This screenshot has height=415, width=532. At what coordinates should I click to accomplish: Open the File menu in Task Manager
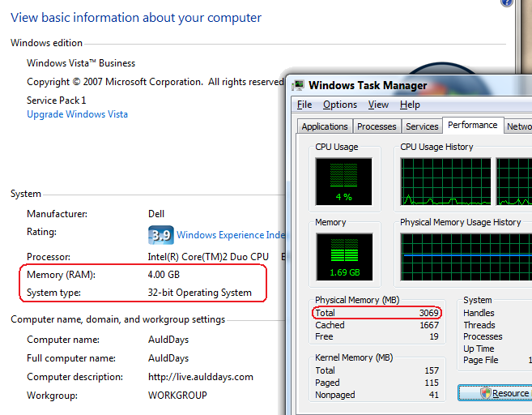click(304, 105)
